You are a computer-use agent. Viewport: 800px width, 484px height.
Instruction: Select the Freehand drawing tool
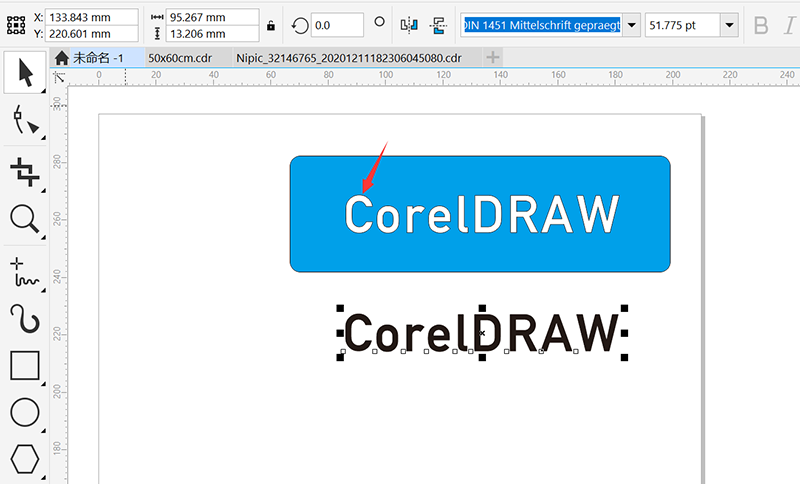(x=25, y=272)
